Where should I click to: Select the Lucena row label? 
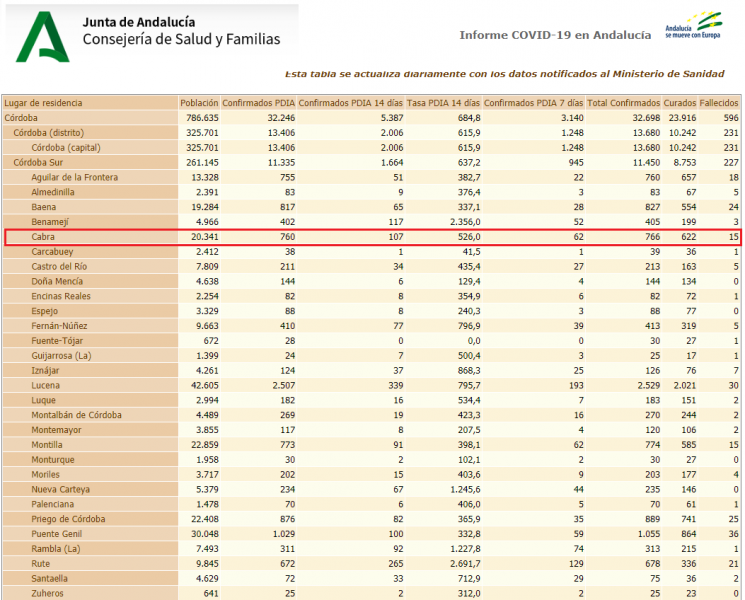coord(46,385)
